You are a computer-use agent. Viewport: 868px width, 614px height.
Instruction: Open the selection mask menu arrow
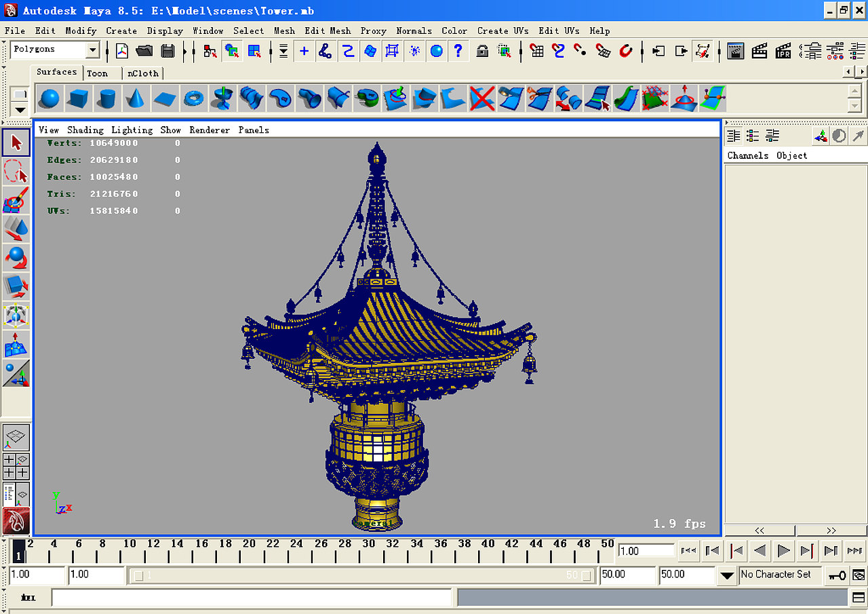click(283, 51)
